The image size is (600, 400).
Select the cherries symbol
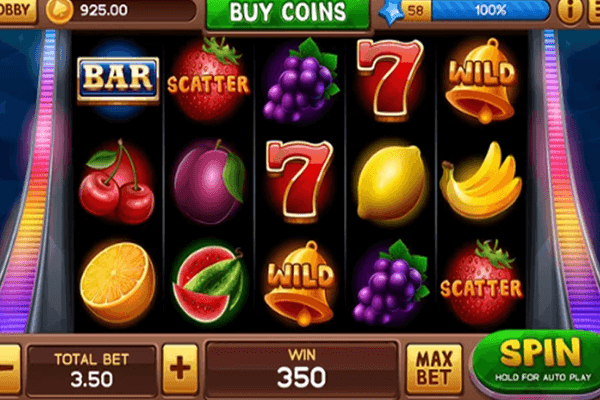click(117, 182)
